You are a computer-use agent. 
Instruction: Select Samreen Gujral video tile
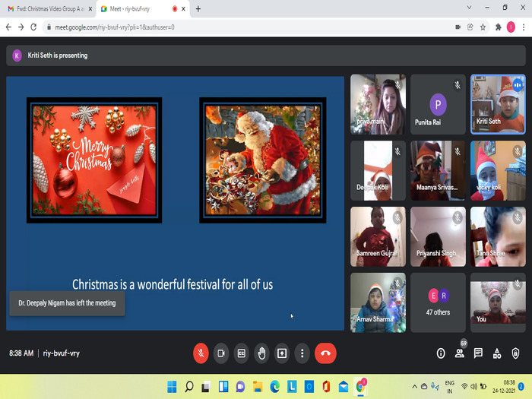tap(378, 236)
